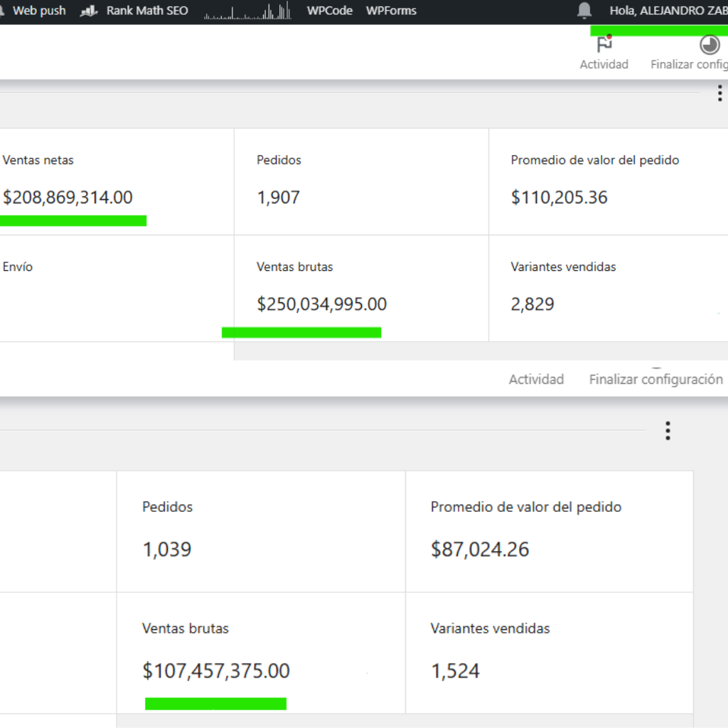Open the WPForms admin bar menu

tap(391, 11)
